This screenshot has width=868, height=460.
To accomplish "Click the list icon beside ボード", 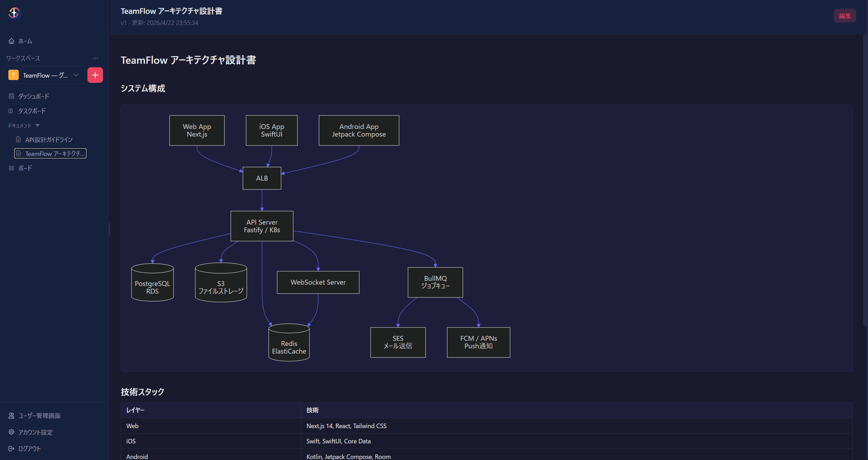I will tap(11, 168).
